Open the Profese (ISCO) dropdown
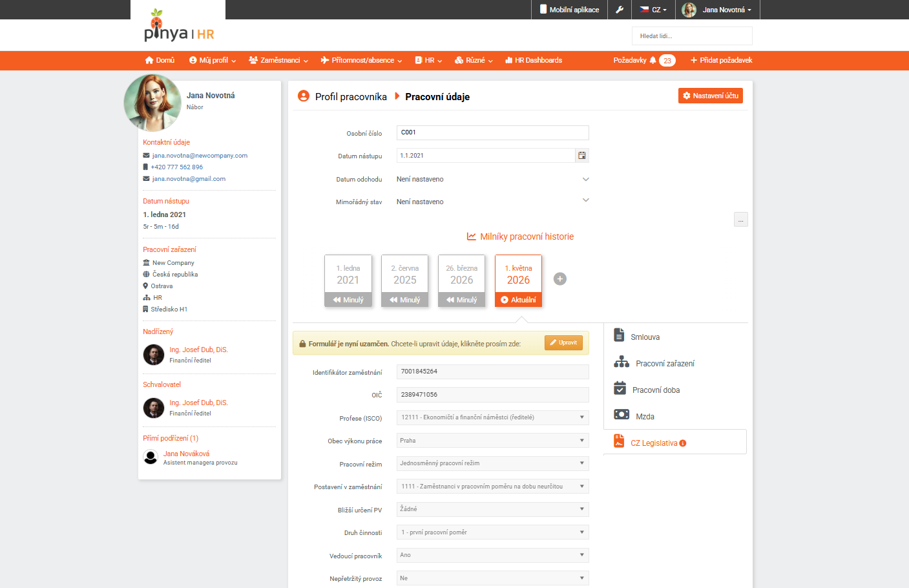This screenshot has height=588, width=909. 493,417
